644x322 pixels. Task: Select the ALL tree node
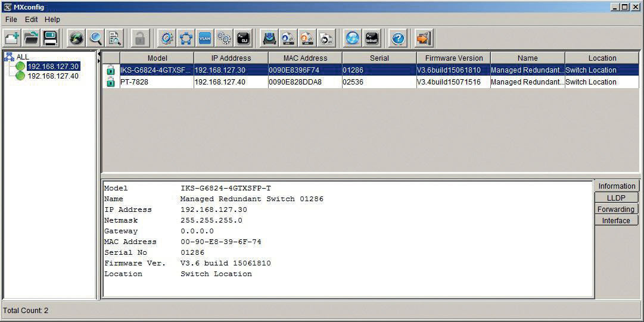coord(23,57)
